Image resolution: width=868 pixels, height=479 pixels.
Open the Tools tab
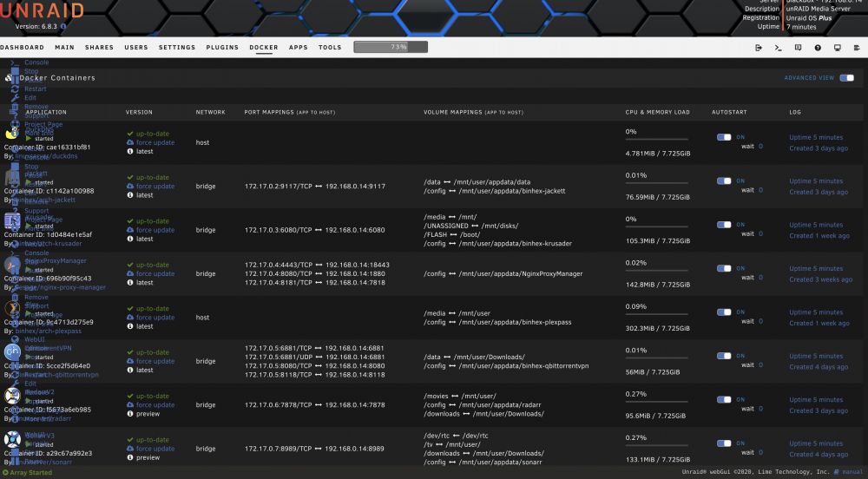point(330,48)
